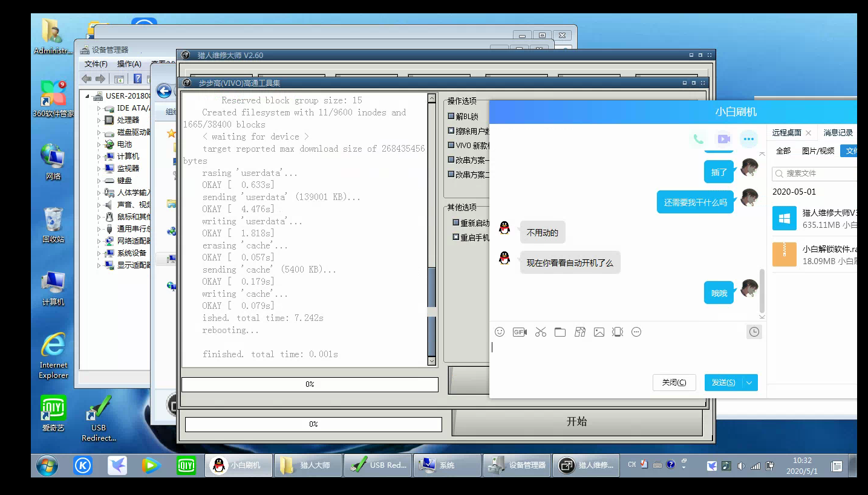The height and width of the screenshot is (495, 868).
Task: Toggle the 重新启动 checkbox
Action: (x=456, y=223)
